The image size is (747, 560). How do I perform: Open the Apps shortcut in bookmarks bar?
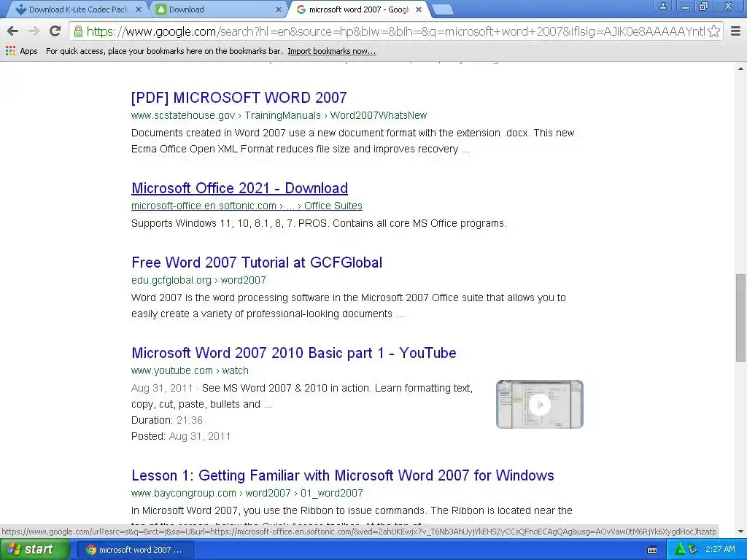tap(21, 51)
